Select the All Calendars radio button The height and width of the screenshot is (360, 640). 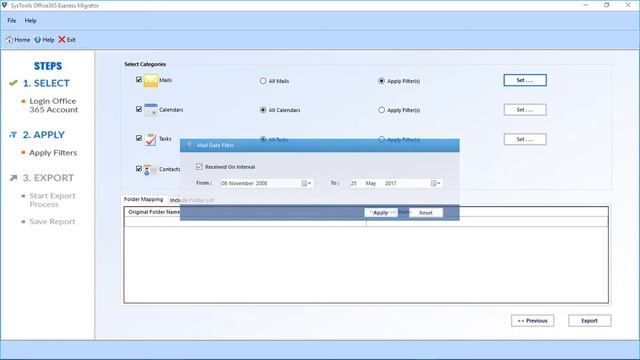(263, 110)
